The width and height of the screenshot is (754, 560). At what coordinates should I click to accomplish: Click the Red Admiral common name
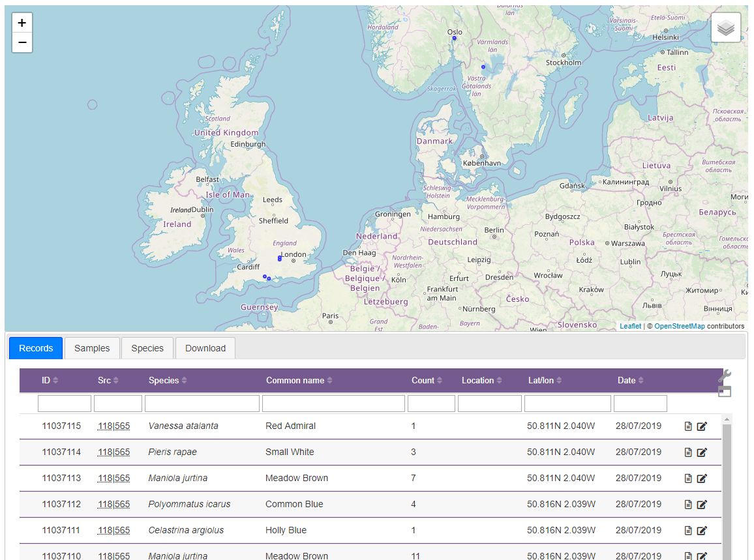pyautogui.click(x=290, y=426)
